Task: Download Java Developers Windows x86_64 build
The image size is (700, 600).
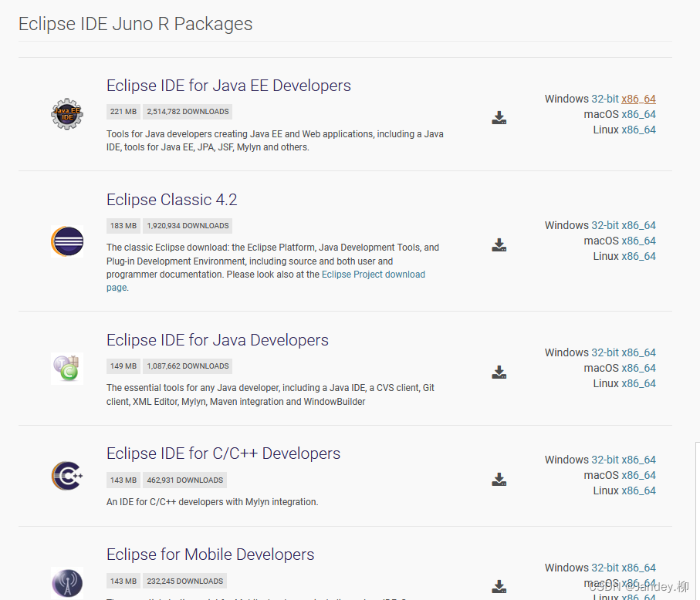Action: (x=638, y=353)
